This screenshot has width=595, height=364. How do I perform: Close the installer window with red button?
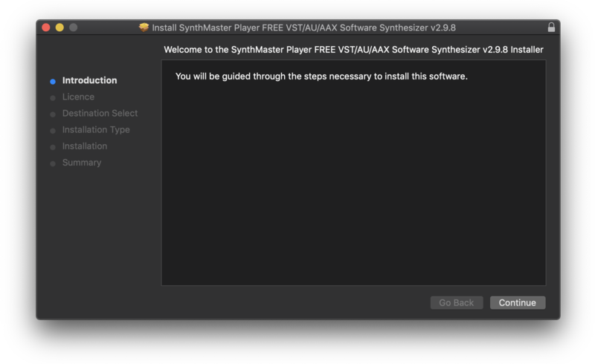pyautogui.click(x=46, y=27)
